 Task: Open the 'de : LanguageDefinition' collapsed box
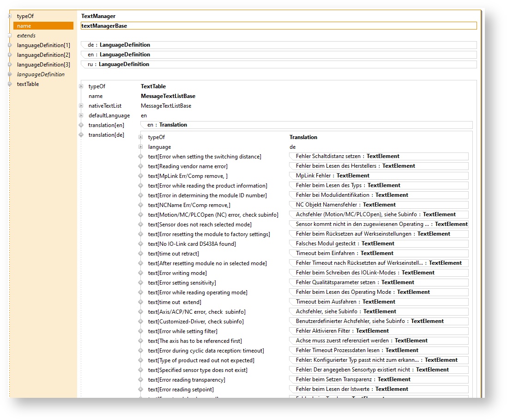coord(278,45)
